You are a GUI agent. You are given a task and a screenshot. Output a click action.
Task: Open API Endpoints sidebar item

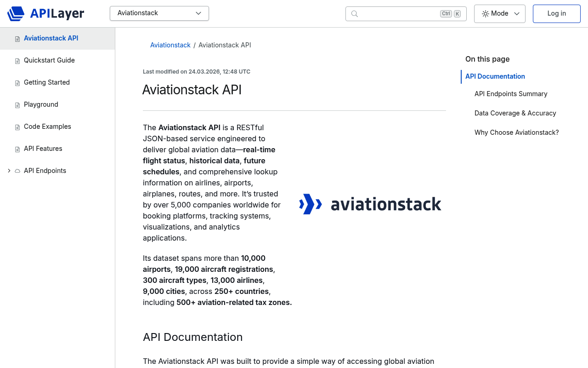click(45, 171)
